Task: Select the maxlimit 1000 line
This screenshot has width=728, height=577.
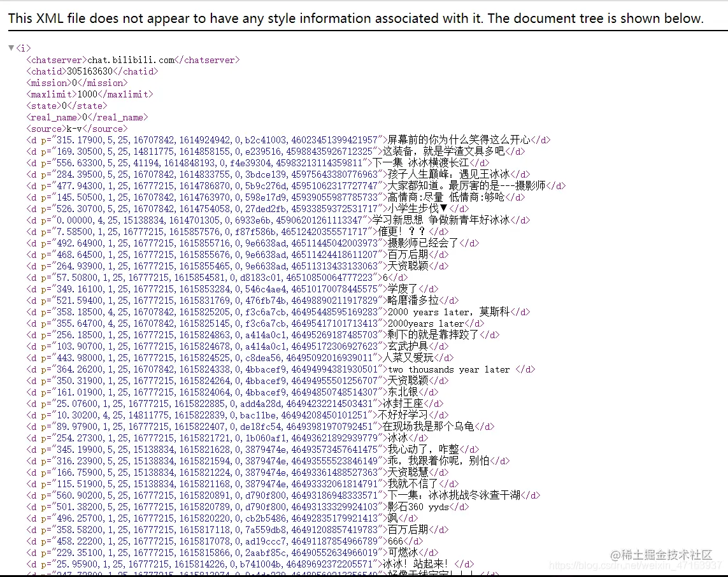Action: 90,94
